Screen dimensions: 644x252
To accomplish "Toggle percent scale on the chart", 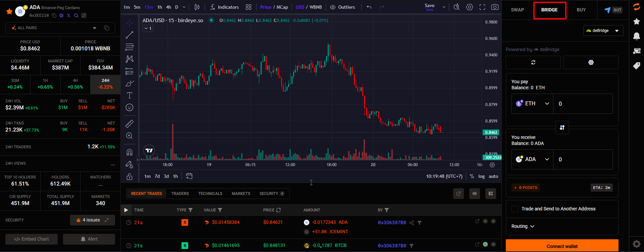I will coord(472,176).
